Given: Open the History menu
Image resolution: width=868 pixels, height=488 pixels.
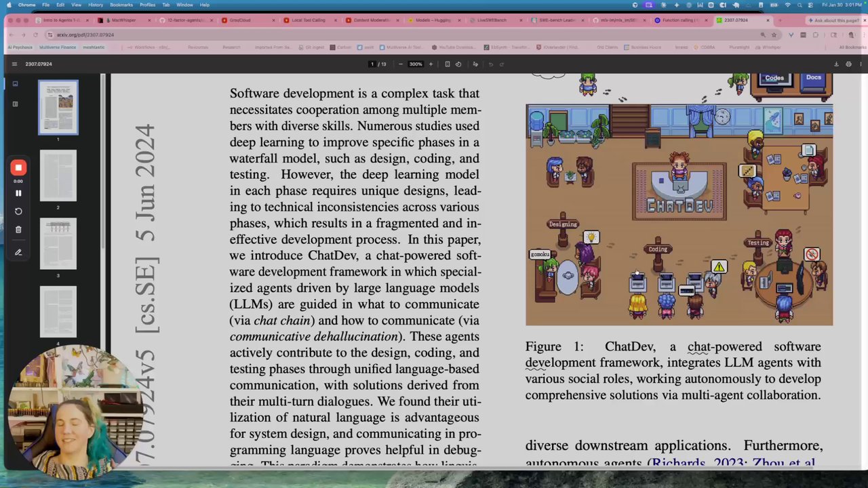Looking at the screenshot, I should [96, 5].
